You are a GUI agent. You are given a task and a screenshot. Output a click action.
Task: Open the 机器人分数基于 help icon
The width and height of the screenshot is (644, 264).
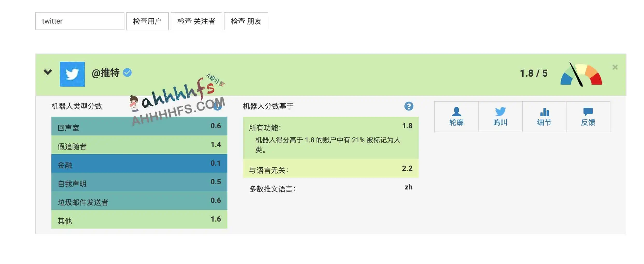[409, 106]
